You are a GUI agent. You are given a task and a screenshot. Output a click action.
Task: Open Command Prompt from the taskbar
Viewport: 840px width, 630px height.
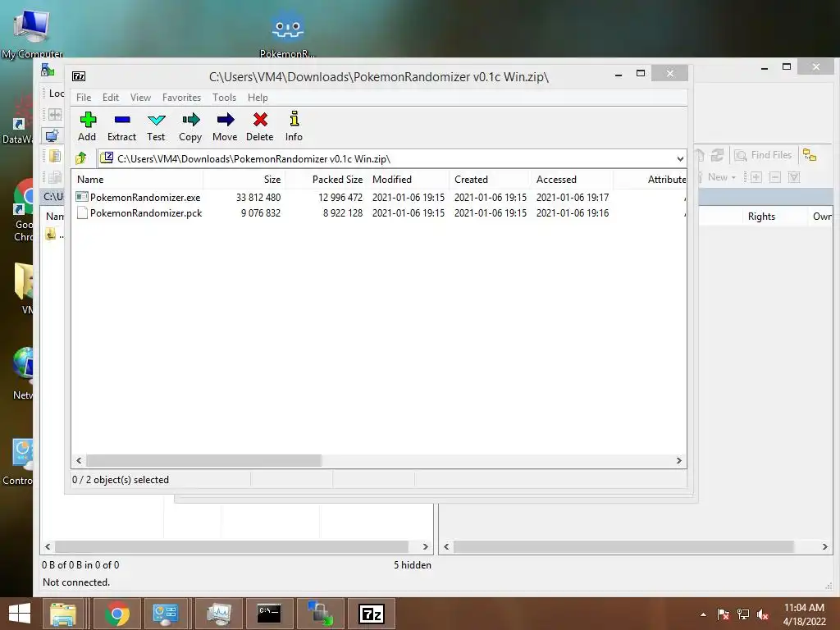click(269, 614)
